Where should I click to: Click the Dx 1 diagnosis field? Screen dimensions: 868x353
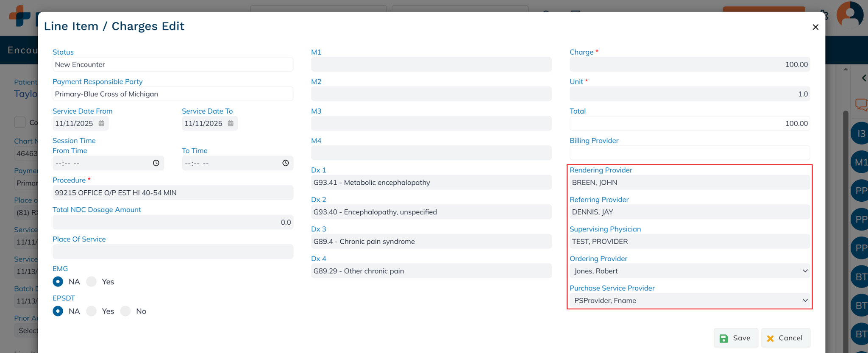[x=431, y=183]
